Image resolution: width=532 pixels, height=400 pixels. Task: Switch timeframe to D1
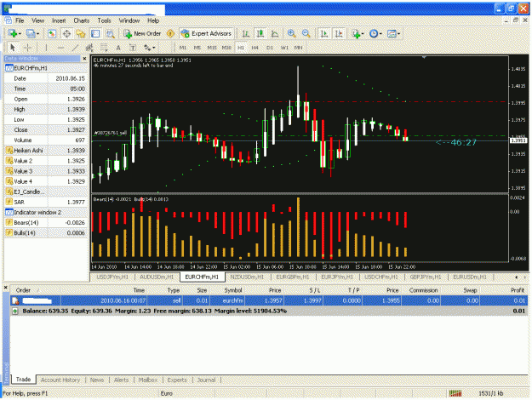pyautogui.click(x=270, y=48)
